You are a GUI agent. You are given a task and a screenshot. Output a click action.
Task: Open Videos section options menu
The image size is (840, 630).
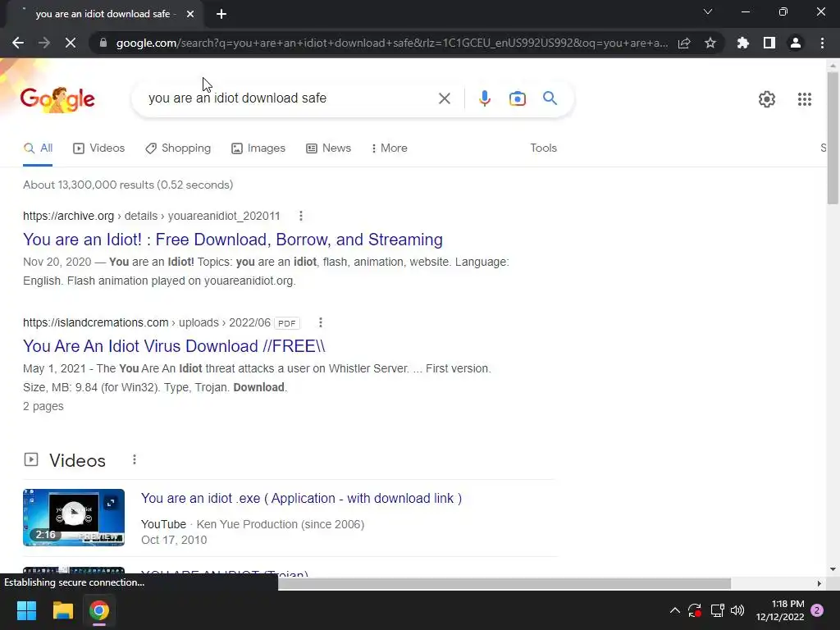pyautogui.click(x=135, y=459)
